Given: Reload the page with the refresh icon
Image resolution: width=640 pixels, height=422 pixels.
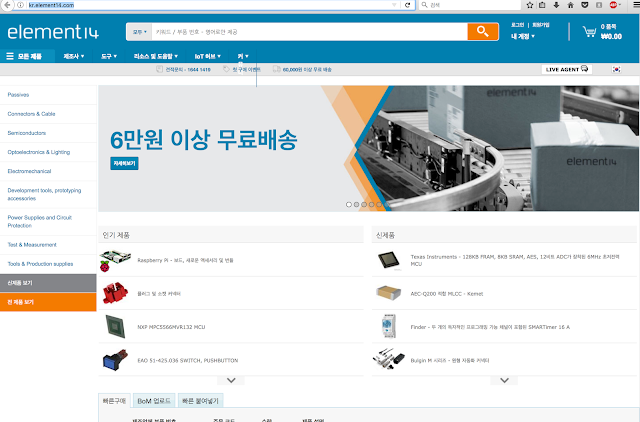Looking at the screenshot, I should click(407, 5).
